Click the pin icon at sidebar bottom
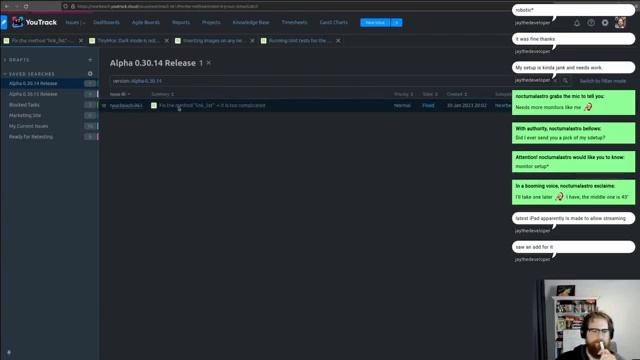This screenshot has width=640, height=360. 9,352
